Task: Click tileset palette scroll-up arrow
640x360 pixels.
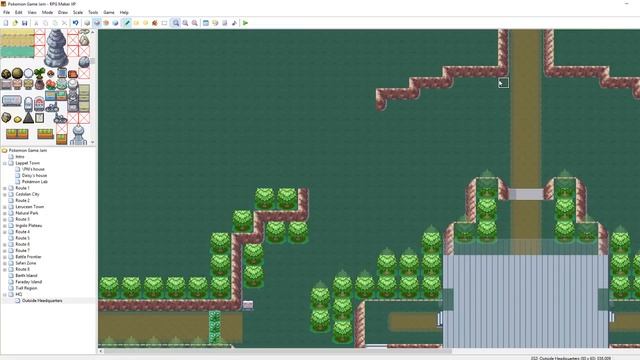Action: [x=93, y=32]
